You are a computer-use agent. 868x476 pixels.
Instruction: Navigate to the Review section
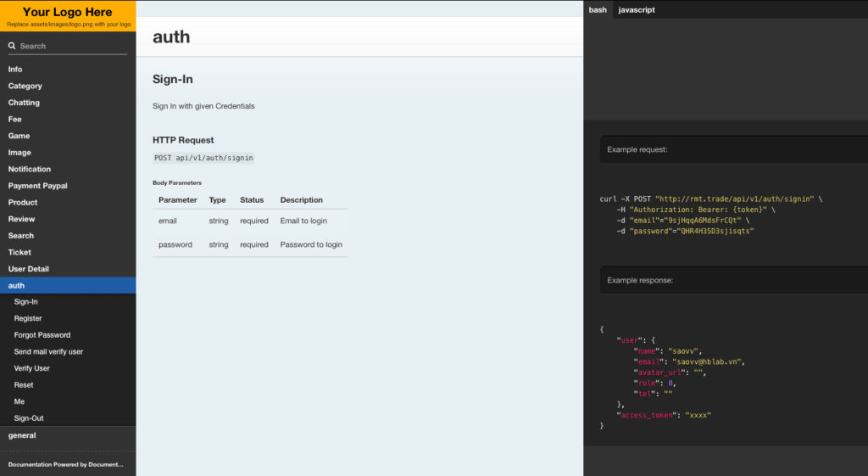coord(68,219)
